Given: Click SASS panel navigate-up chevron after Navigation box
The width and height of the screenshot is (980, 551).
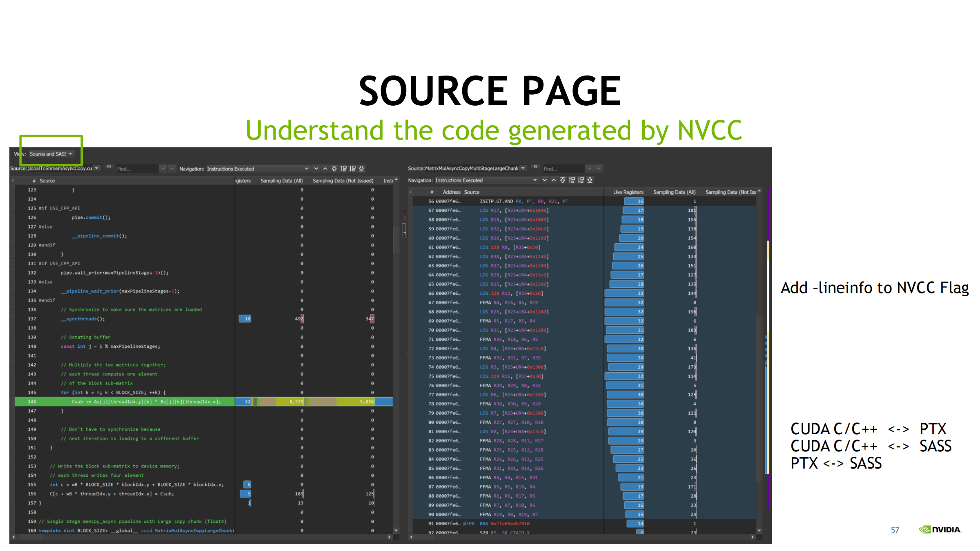Looking at the screenshot, I should pyautogui.click(x=553, y=180).
